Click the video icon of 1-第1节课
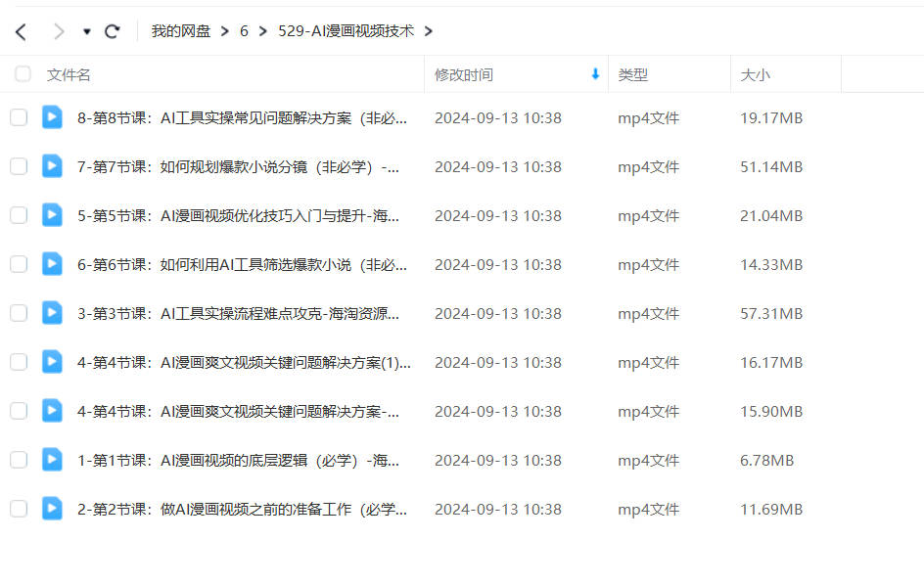 (52, 460)
